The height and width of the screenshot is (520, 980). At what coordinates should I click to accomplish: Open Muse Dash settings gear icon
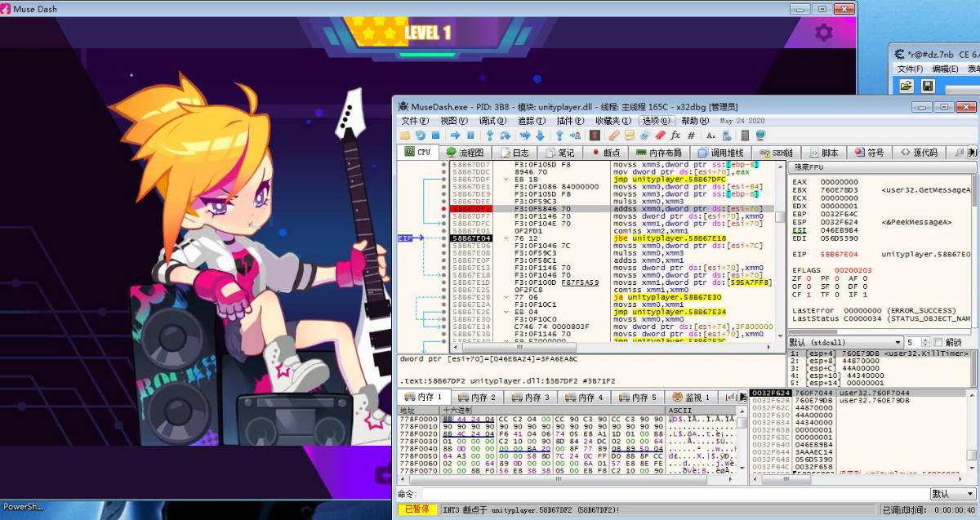[x=824, y=33]
